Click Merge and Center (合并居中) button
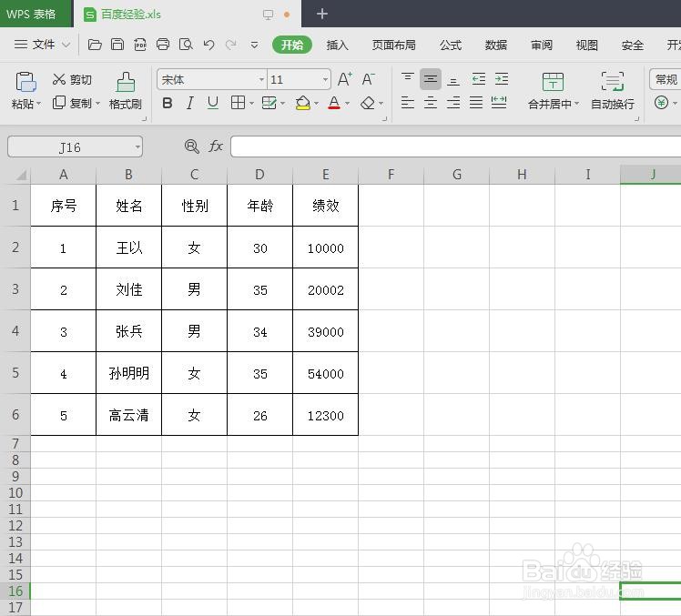The height and width of the screenshot is (616, 681). (553, 90)
